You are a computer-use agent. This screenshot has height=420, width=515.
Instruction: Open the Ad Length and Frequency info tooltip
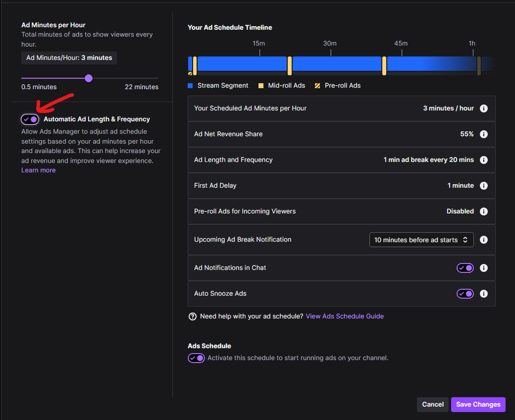pyautogui.click(x=484, y=159)
